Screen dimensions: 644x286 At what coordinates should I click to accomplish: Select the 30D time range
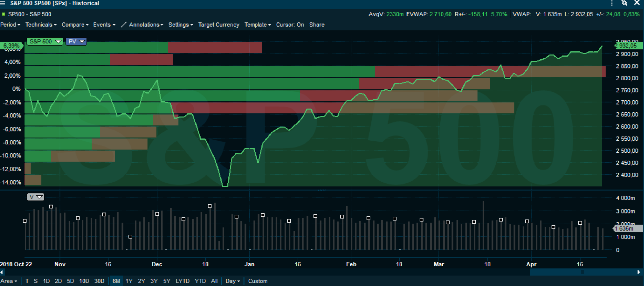pos(99,281)
